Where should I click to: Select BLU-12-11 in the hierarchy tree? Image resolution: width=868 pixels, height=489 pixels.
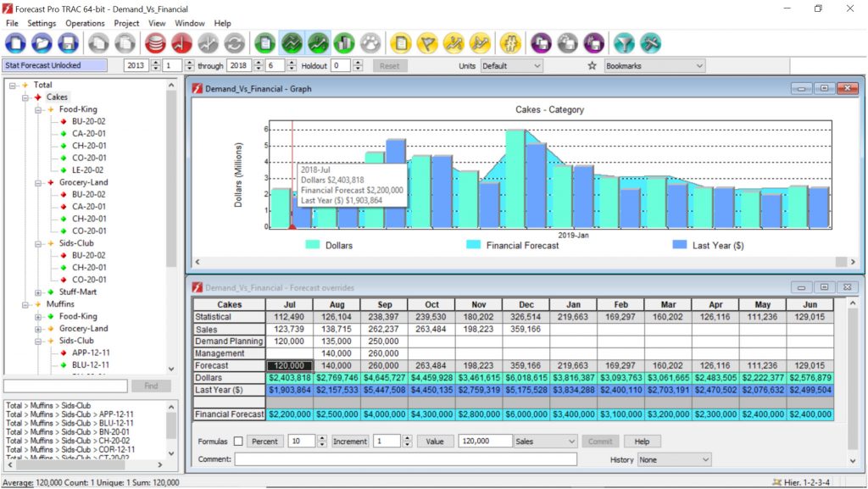click(x=91, y=365)
